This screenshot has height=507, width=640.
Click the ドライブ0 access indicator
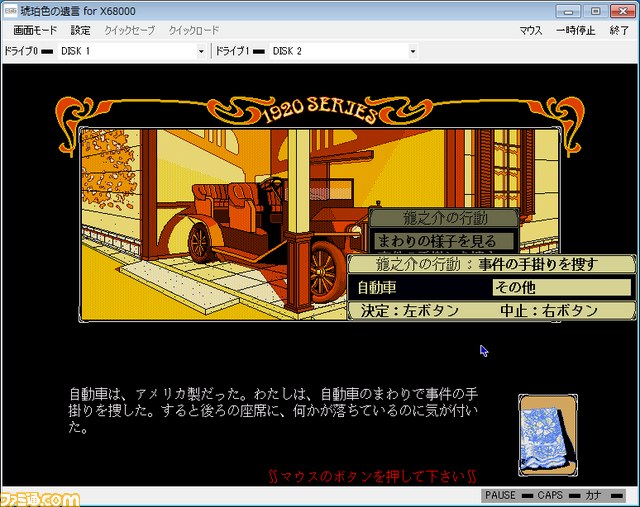pyautogui.click(x=47, y=51)
